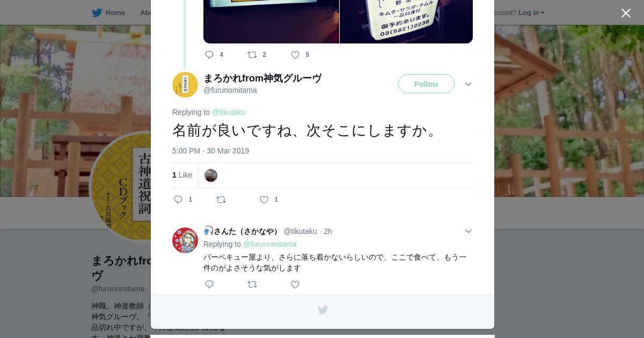The height and width of the screenshot is (338, 644).
Task: Close the tweet overlay with the X
Action: [626, 13]
